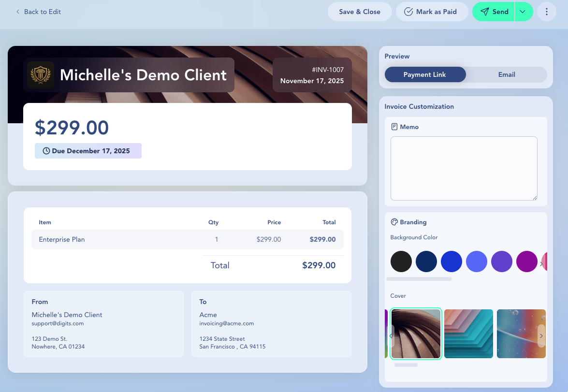Click the paper plane Send icon
Screen dimensions: 568x392
pos(485,12)
